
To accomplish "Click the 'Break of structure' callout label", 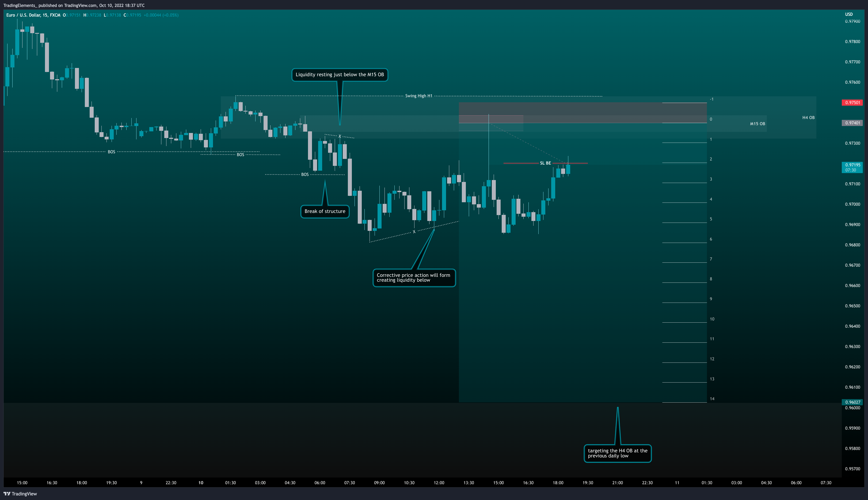I will 325,211.
